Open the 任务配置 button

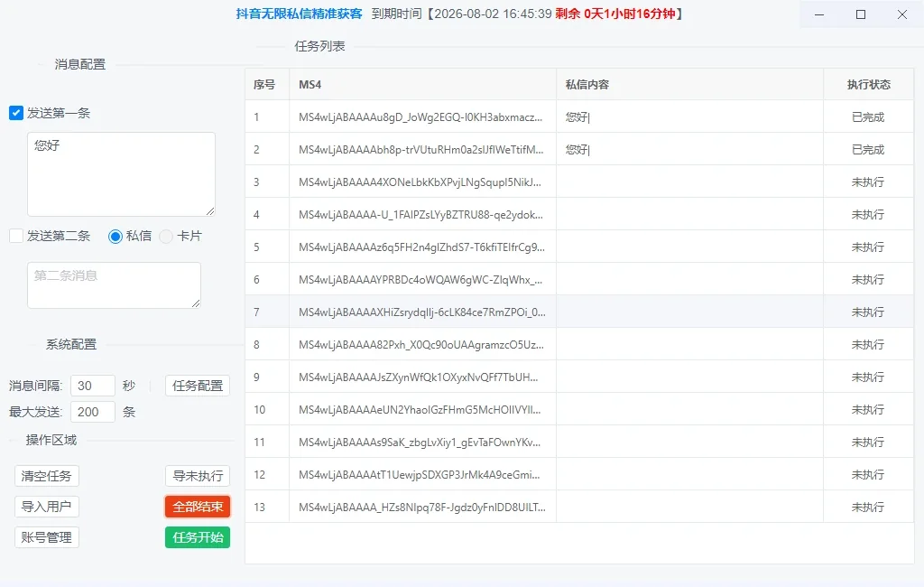198,386
